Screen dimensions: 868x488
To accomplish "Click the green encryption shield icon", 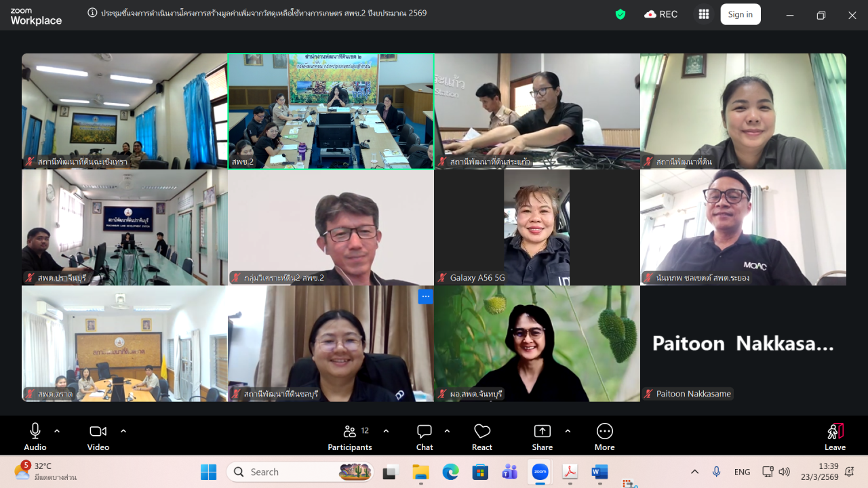I will (x=620, y=14).
